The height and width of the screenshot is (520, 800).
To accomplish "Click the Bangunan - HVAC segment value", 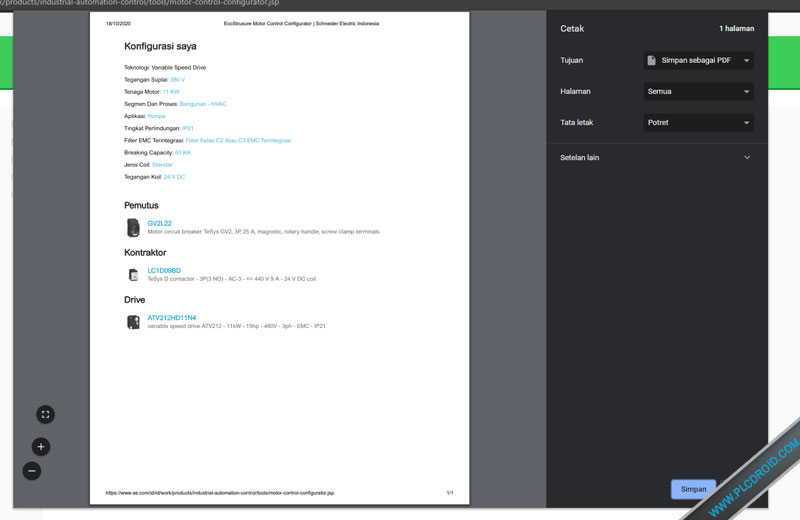I will click(203, 104).
